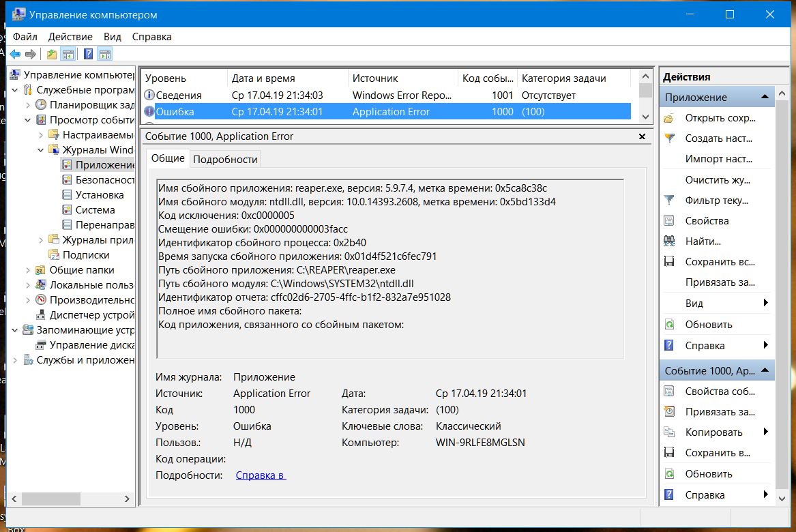Click the green refresh icon under Приложение section

point(669,325)
